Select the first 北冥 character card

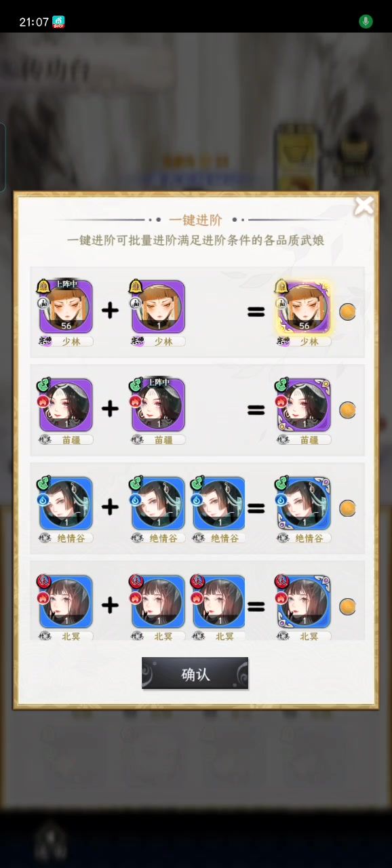[65, 601]
